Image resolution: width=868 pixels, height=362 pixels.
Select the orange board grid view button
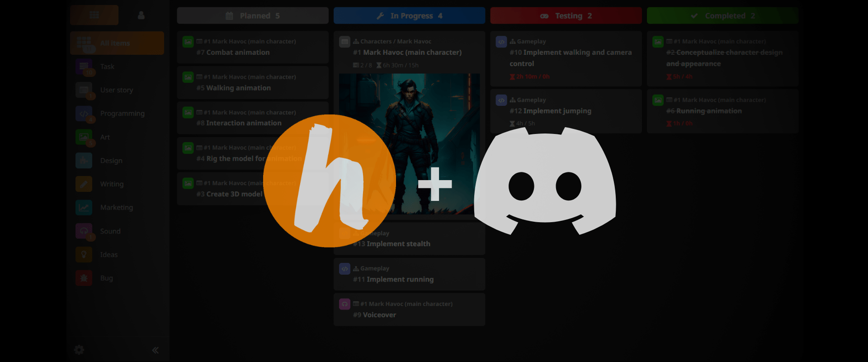coord(94,15)
